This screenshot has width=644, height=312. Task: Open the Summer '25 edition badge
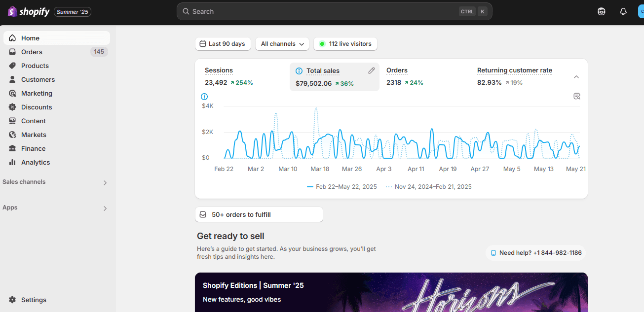point(73,11)
